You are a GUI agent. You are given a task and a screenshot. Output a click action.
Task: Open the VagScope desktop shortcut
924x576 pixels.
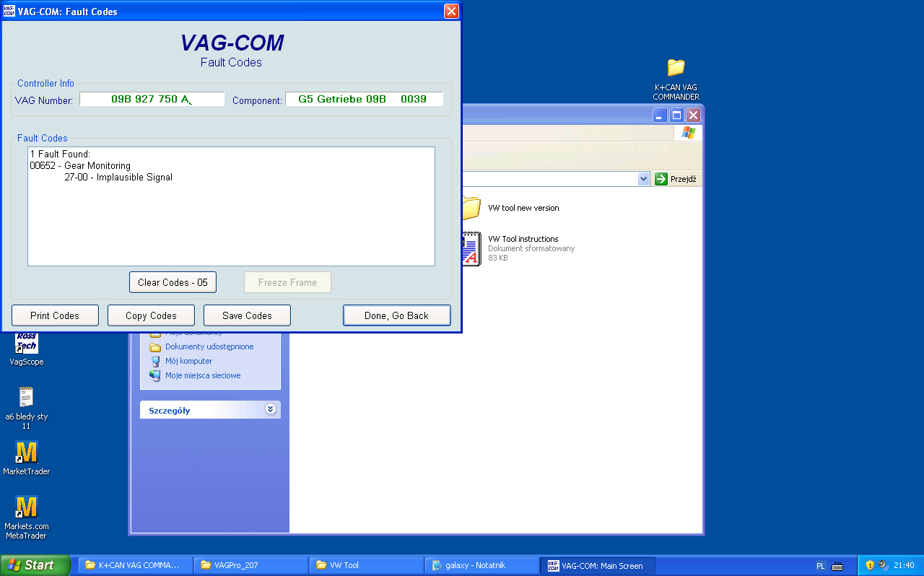(x=27, y=350)
